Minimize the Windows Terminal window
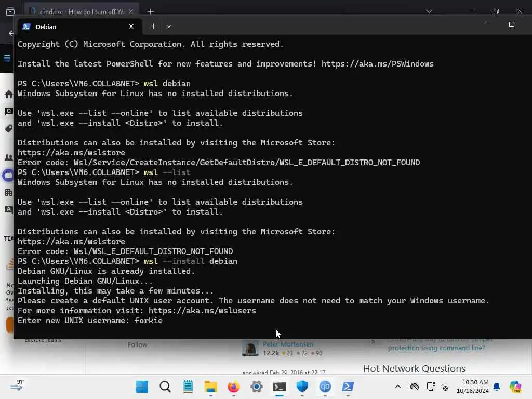The width and height of the screenshot is (532, 399). click(487, 24)
